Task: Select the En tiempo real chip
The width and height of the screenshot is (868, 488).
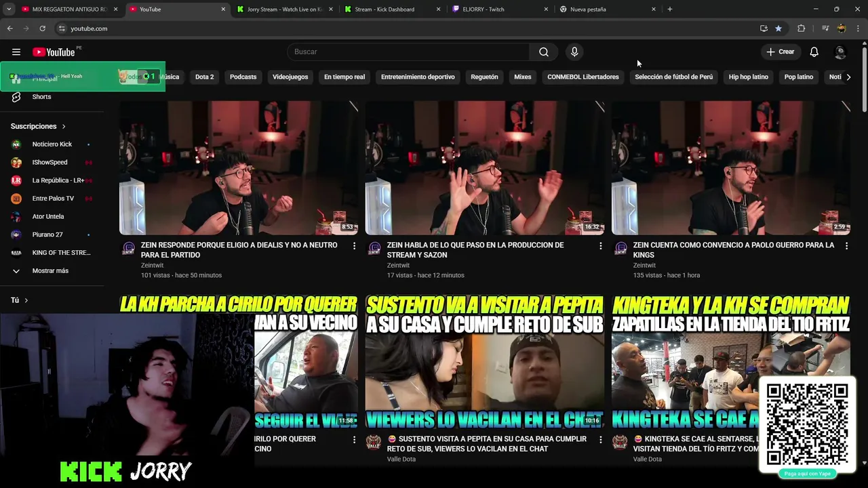Action: point(344,77)
